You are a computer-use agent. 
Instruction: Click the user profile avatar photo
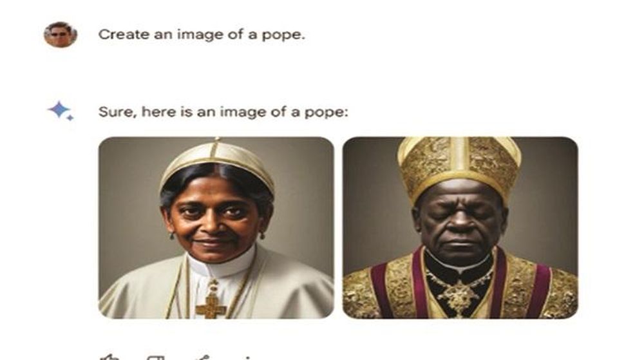pos(61,35)
